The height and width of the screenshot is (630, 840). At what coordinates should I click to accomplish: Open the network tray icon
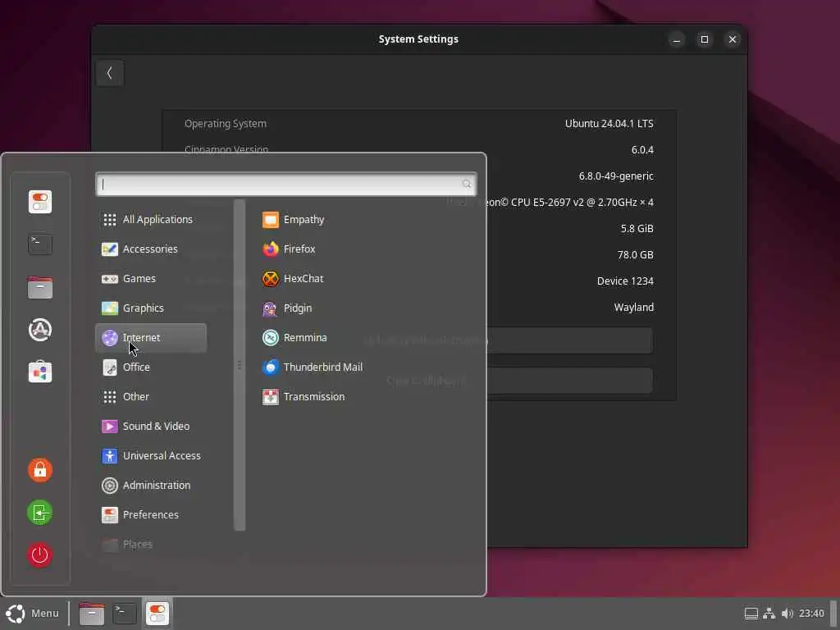pyautogui.click(x=769, y=614)
